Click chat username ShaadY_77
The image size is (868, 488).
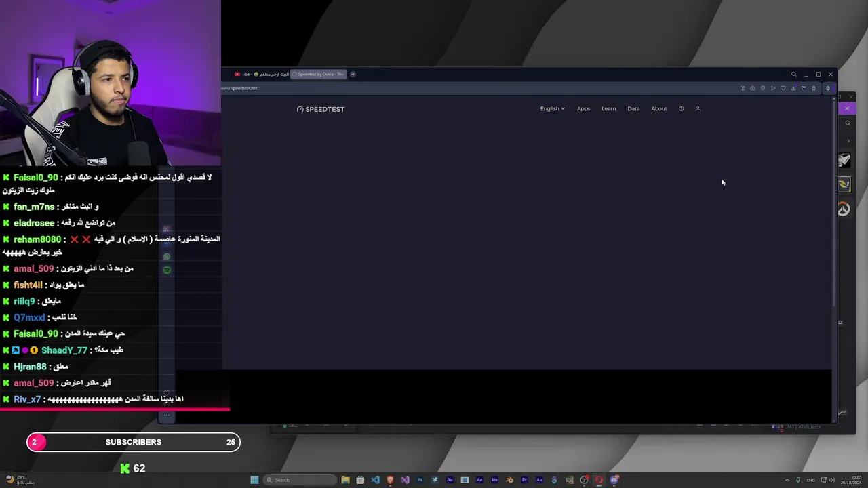point(64,350)
